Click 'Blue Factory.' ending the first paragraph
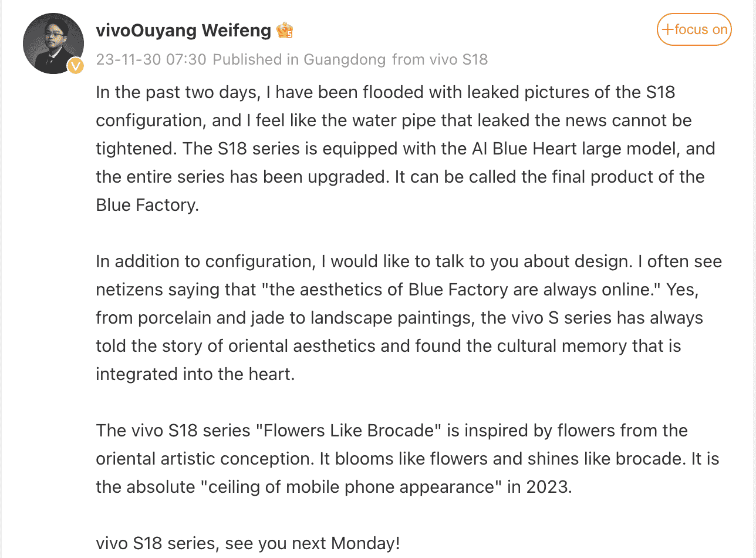This screenshot has height=558, width=756. click(x=147, y=205)
